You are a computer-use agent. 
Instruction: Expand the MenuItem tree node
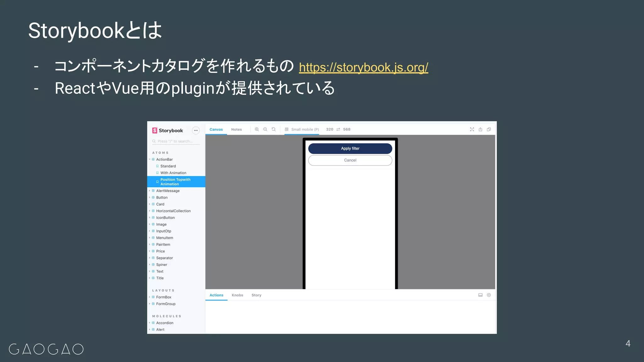150,238
